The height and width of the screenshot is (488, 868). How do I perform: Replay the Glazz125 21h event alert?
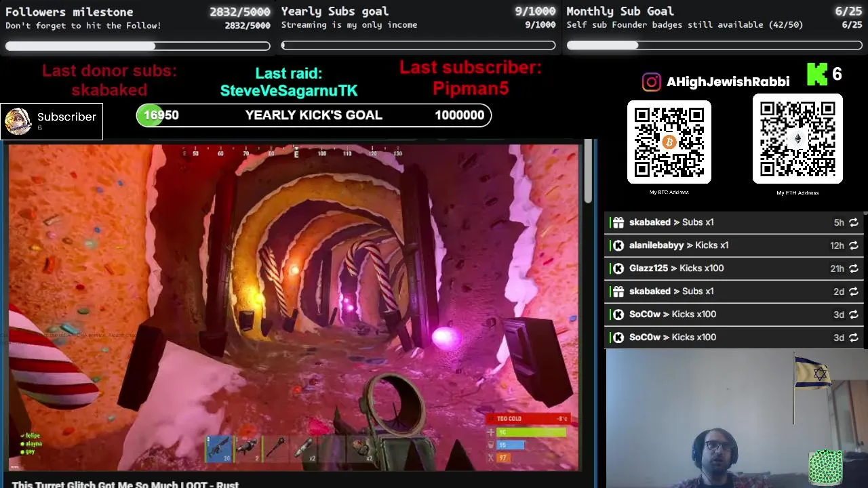tap(854, 268)
